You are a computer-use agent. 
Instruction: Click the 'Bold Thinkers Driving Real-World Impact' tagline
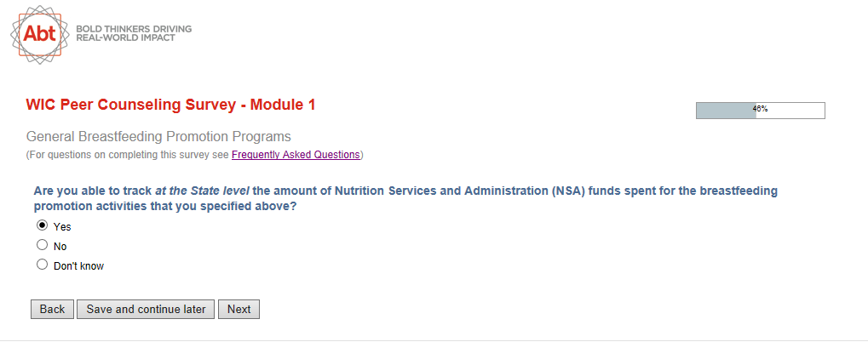(x=134, y=33)
